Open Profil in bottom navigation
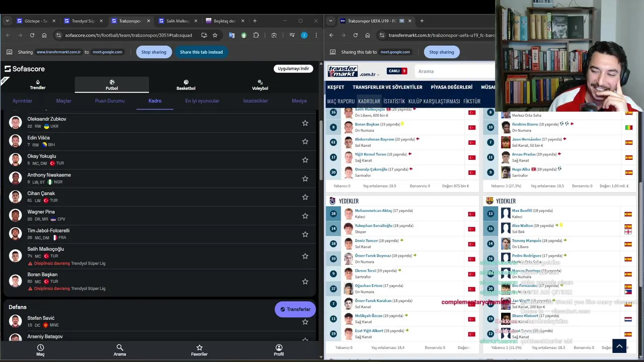The width and height of the screenshot is (644, 362). 279,350
